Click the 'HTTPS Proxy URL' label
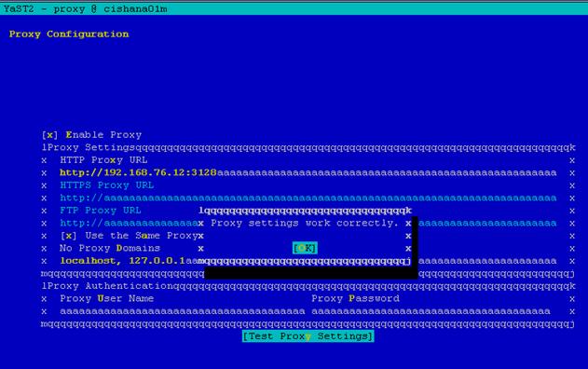This screenshot has height=369, width=588. point(107,185)
